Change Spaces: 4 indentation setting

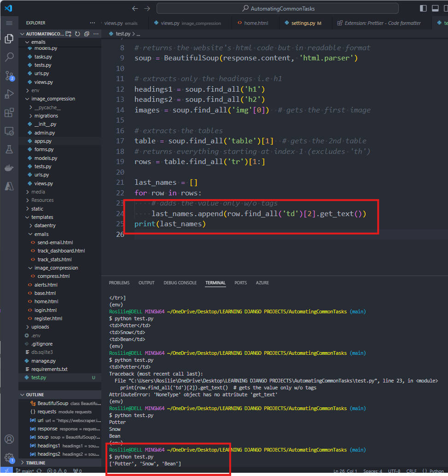[x=373, y=471]
